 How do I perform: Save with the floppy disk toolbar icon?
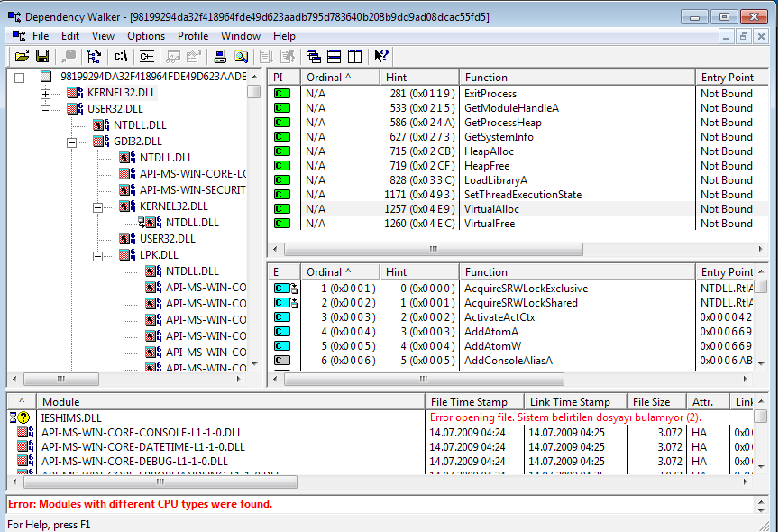click(42, 56)
